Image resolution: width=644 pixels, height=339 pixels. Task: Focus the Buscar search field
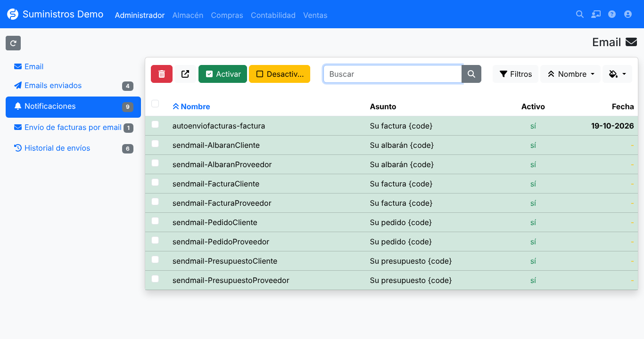(392, 74)
